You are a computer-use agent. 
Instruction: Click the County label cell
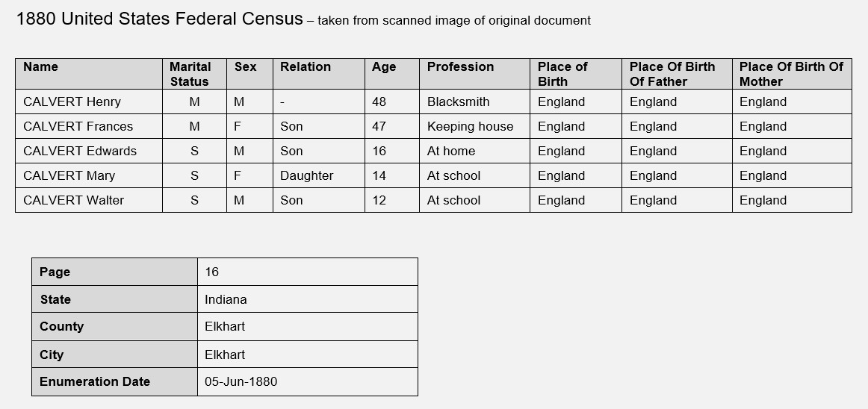click(x=114, y=327)
